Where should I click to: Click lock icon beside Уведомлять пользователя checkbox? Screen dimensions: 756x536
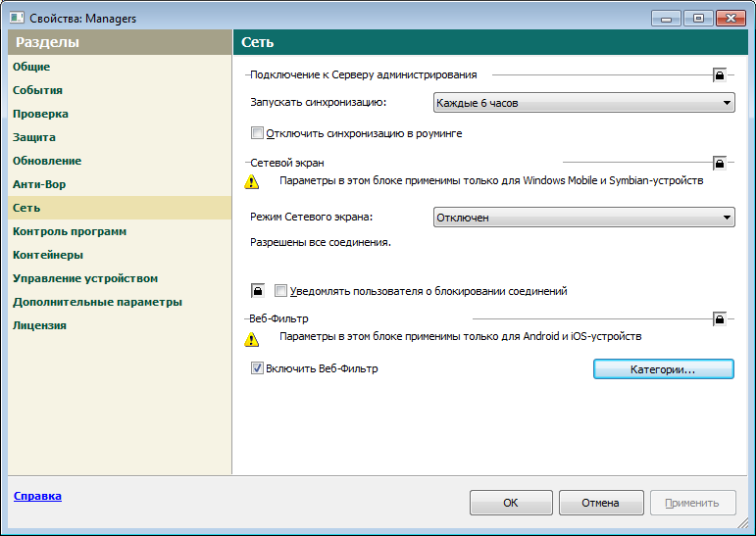pos(258,291)
